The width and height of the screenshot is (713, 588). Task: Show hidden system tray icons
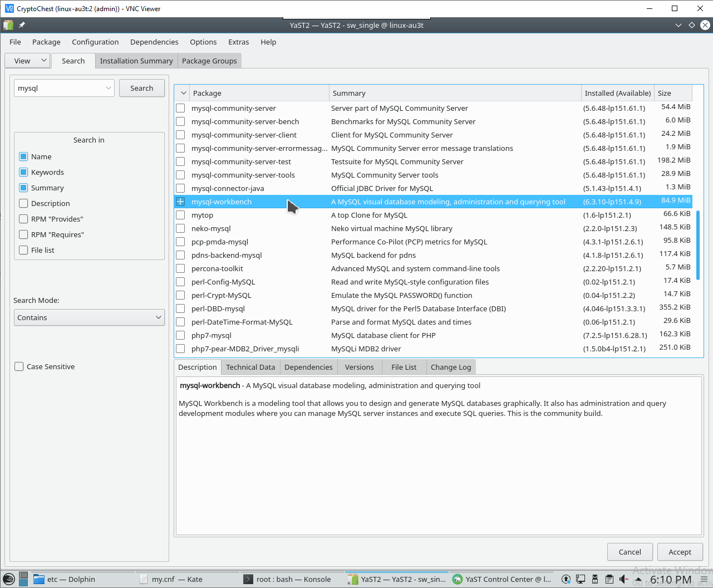pyautogui.click(x=638, y=580)
